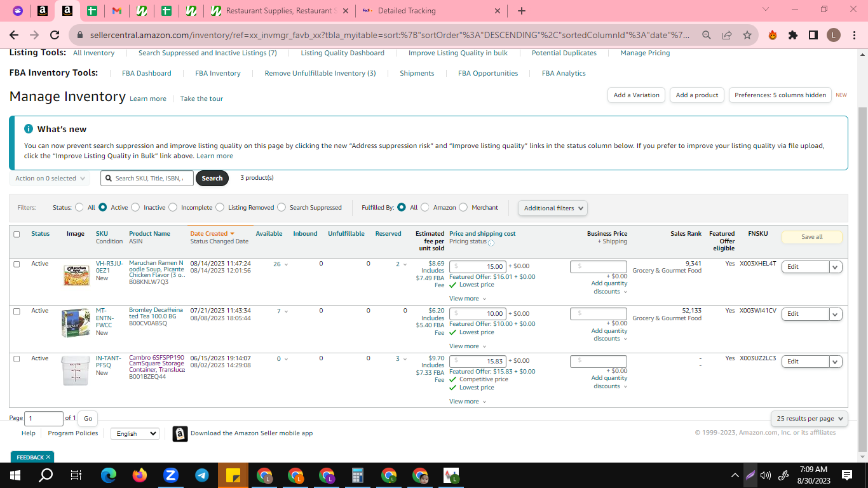Reload the Seller Central page
The width and height of the screenshot is (868, 488).
point(55,36)
